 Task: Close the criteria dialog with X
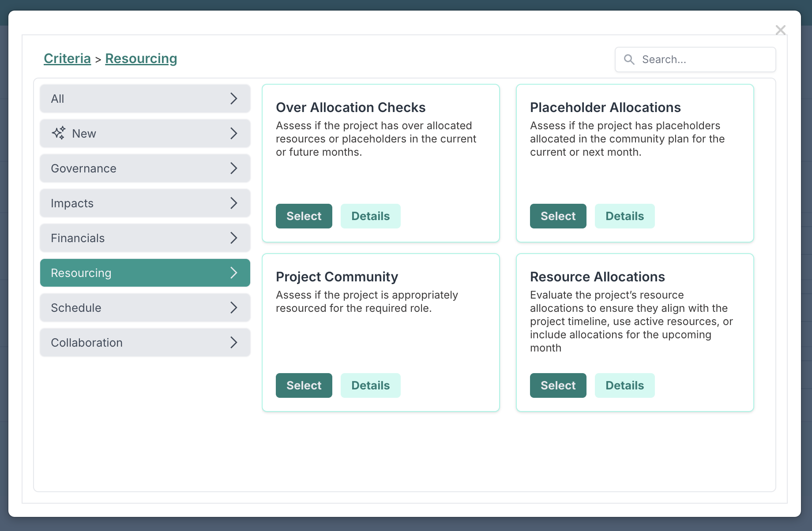pyautogui.click(x=780, y=30)
